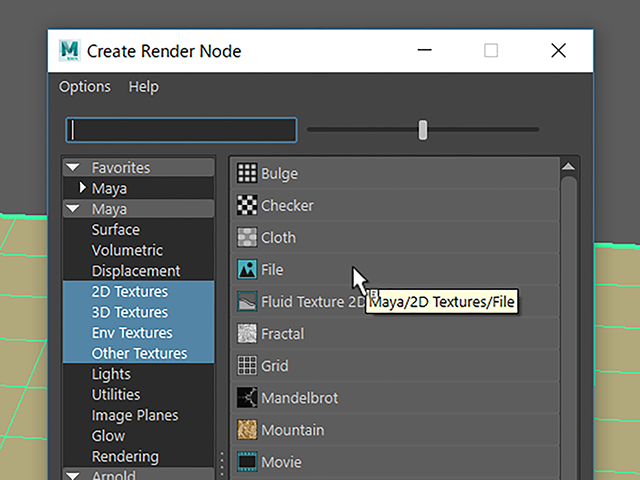Click the Bulge texture icon

[247, 173]
